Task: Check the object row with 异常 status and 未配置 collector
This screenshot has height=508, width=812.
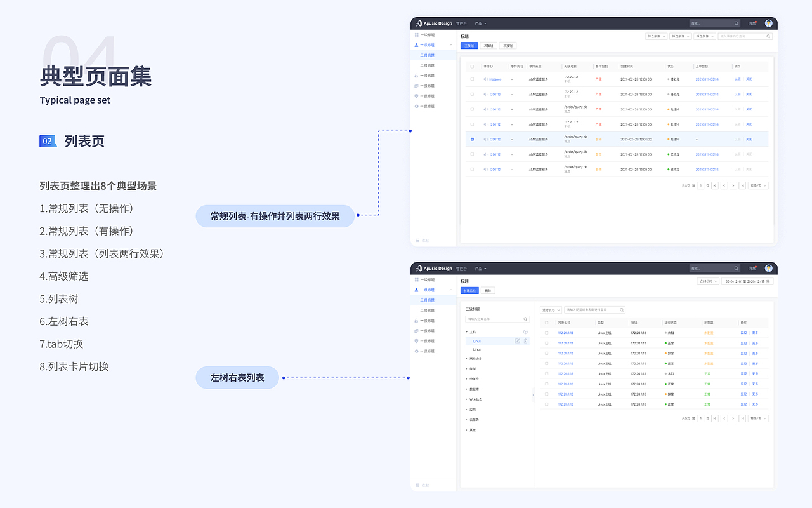Action: point(547,353)
